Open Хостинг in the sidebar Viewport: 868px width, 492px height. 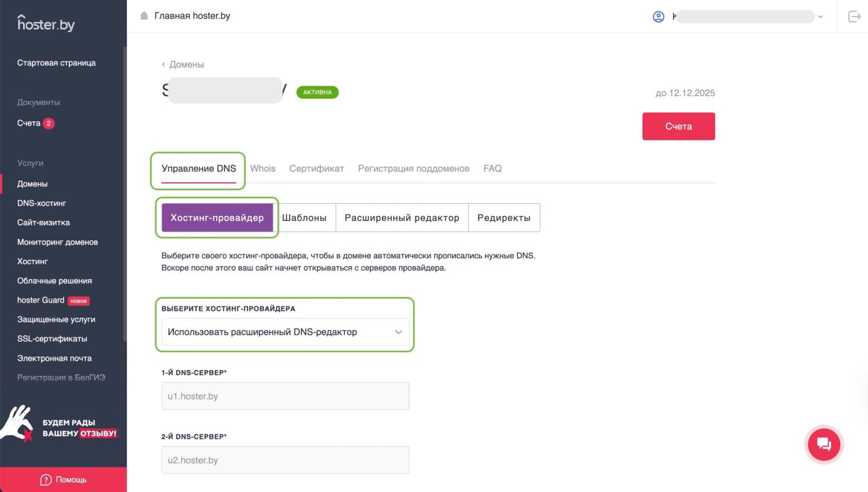tap(33, 261)
